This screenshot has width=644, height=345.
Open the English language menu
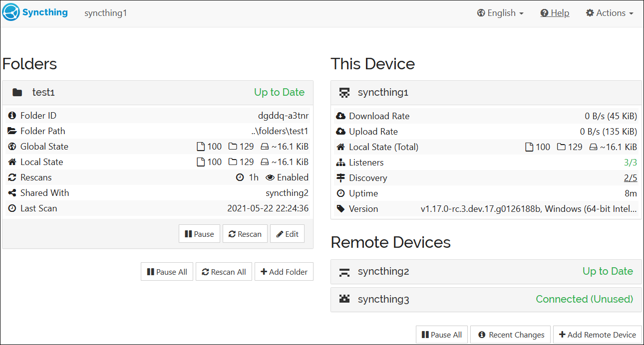(500, 13)
